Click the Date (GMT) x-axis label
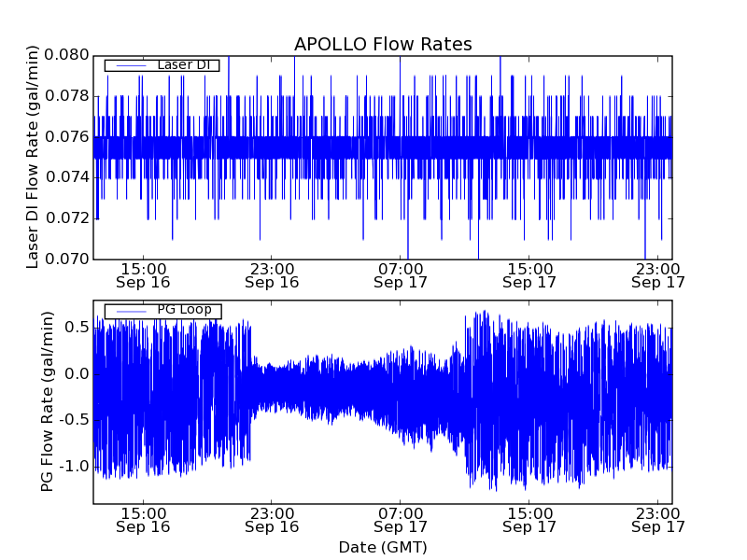 pos(383,547)
